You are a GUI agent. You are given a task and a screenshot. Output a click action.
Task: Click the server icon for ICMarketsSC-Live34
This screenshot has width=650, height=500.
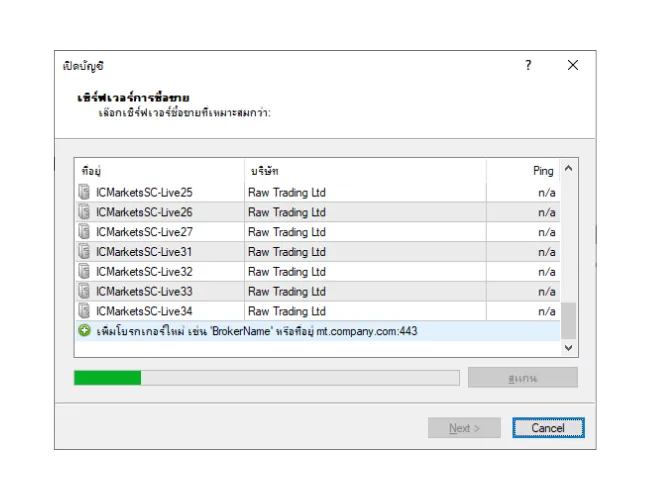coord(84,311)
